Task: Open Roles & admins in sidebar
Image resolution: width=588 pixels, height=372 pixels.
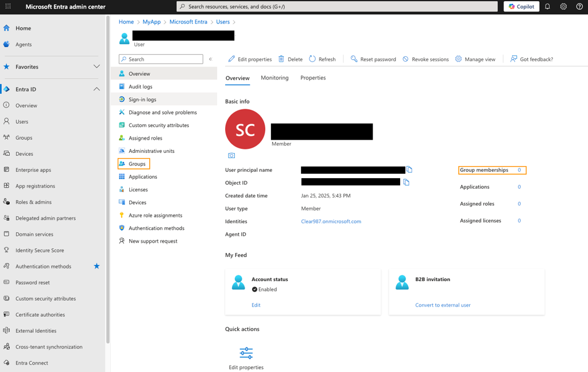Action: 33,202
